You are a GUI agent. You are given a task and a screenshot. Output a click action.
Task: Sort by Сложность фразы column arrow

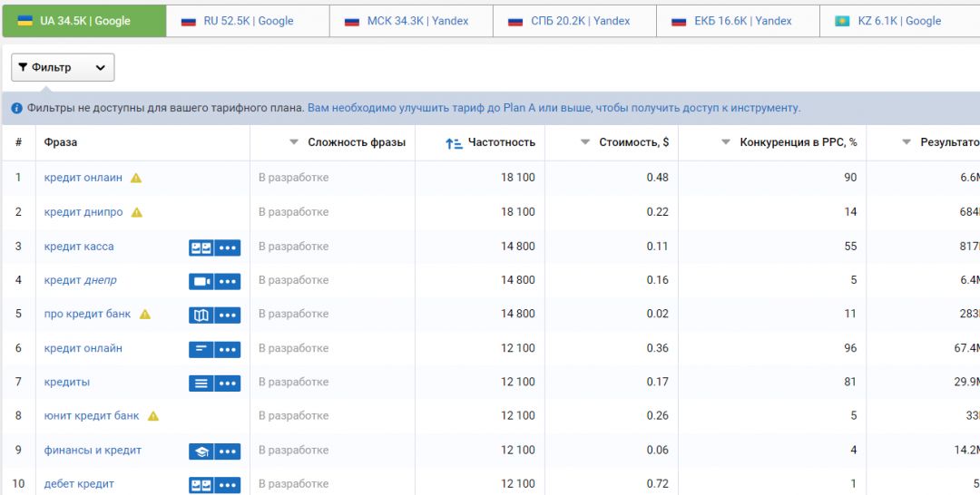(293, 142)
